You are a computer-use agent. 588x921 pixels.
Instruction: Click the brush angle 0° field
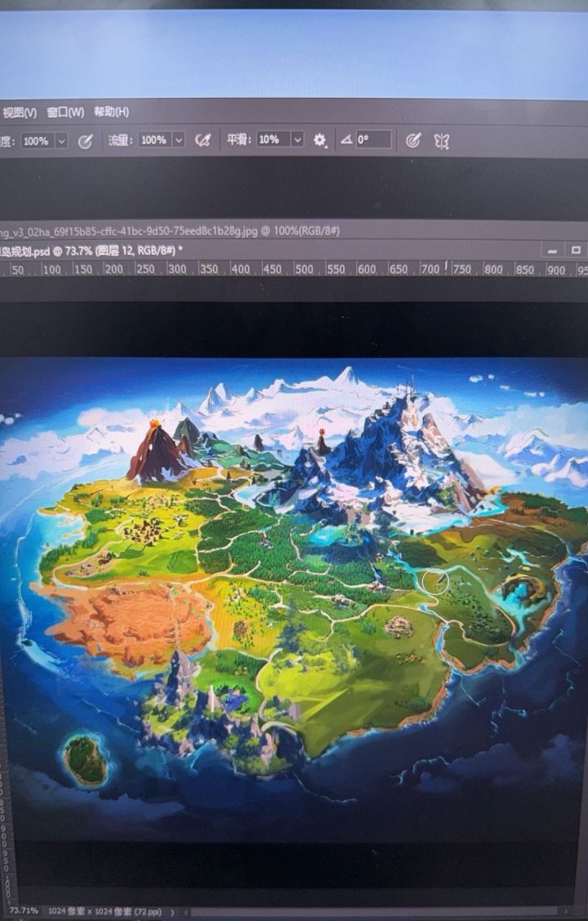(x=373, y=139)
